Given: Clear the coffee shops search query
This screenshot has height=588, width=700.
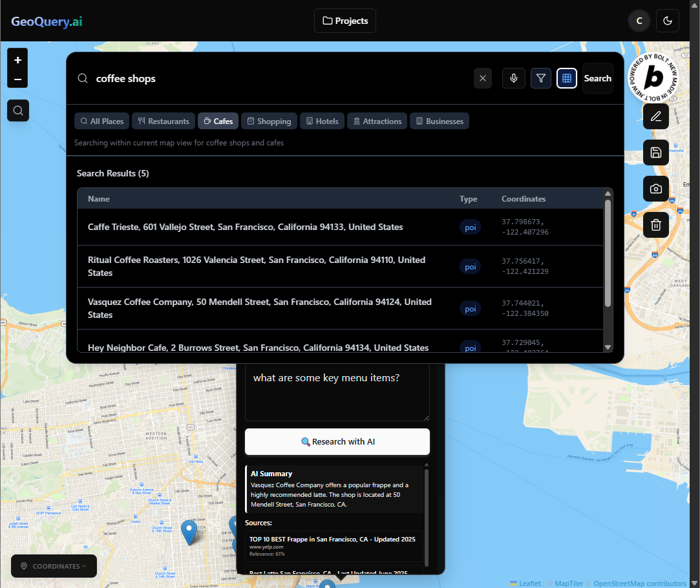Looking at the screenshot, I should pos(483,79).
